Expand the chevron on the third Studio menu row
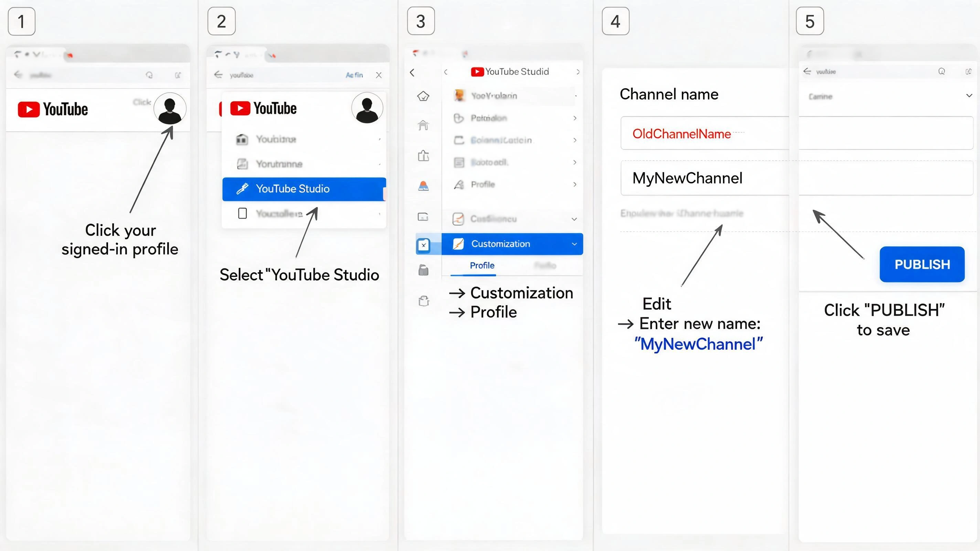980x551 pixels. click(x=575, y=140)
